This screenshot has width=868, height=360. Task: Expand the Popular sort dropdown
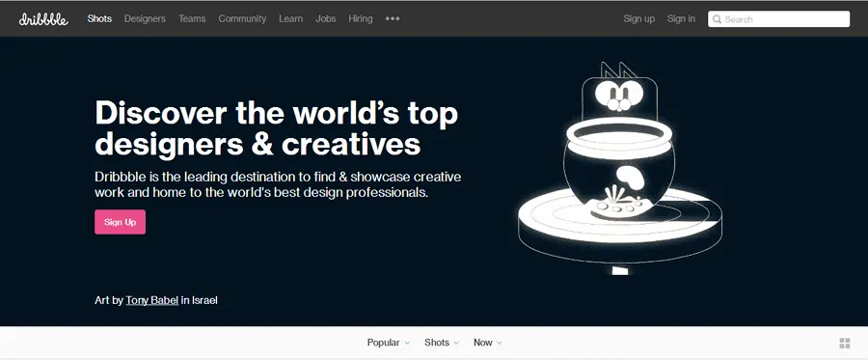(388, 343)
